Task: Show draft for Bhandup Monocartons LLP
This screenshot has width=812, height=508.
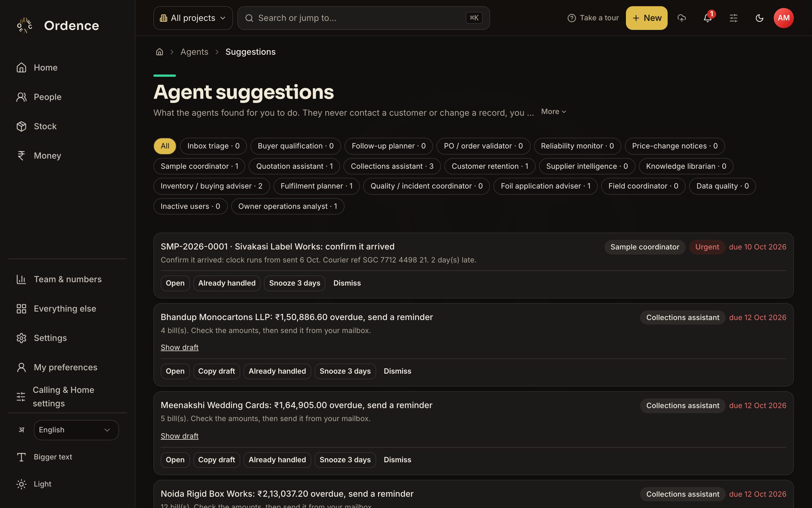Action: tap(180, 347)
